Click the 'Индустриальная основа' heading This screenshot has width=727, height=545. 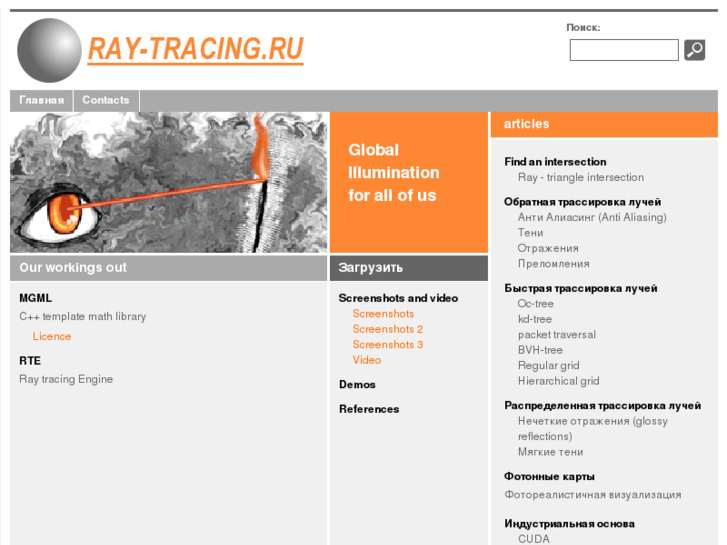pyautogui.click(x=569, y=524)
